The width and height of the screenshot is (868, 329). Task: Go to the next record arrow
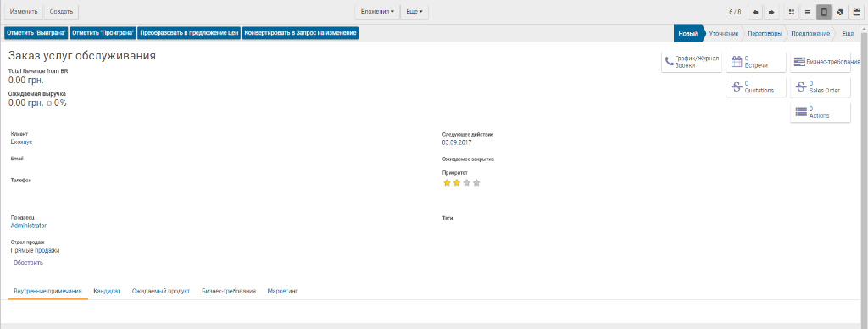point(771,12)
